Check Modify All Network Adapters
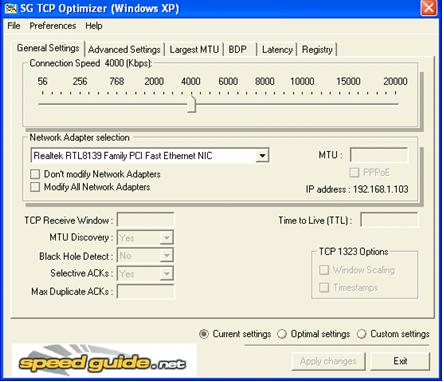 point(35,187)
